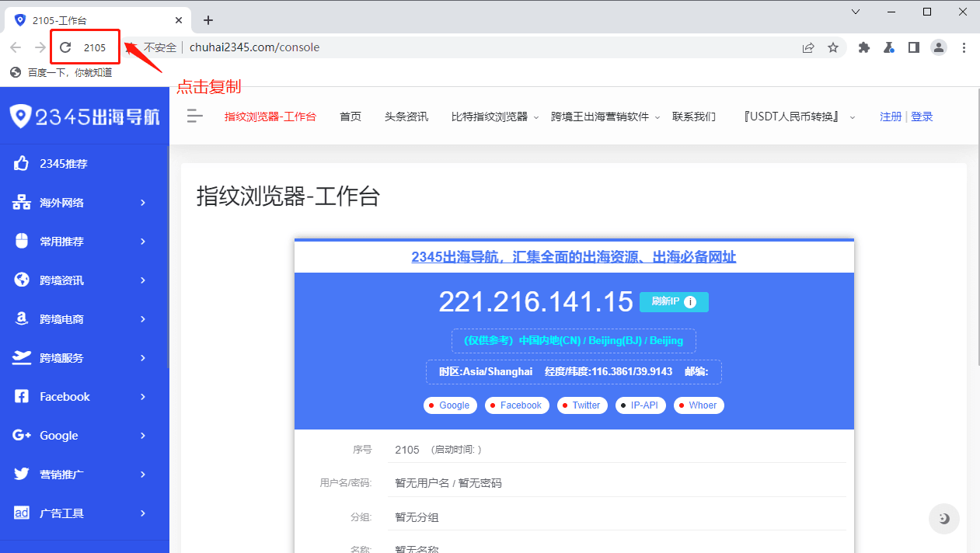Click the 刷新IP button
This screenshot has width=980, height=553.
pyautogui.click(x=665, y=302)
